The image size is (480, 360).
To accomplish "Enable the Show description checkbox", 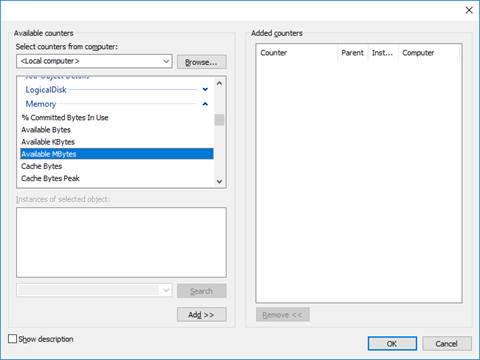I will pyautogui.click(x=12, y=339).
